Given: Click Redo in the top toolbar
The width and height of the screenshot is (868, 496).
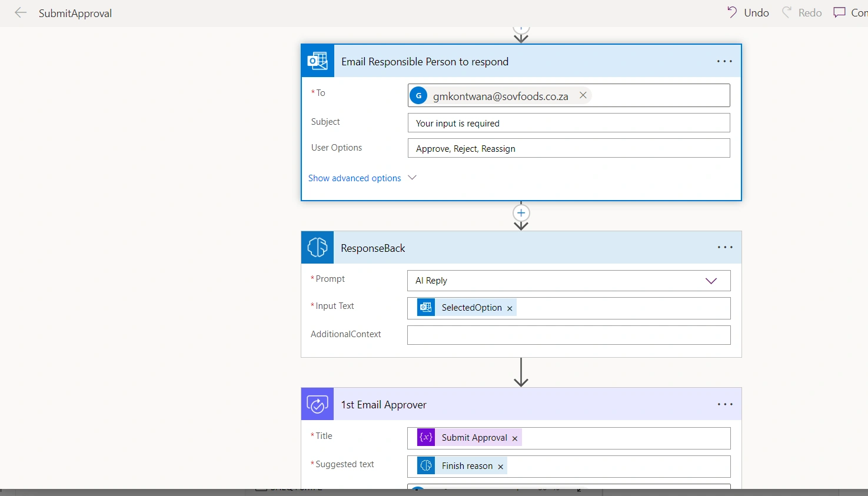Looking at the screenshot, I should 802,12.
